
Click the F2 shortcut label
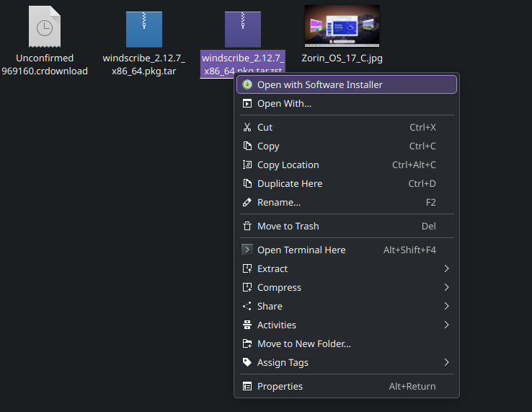[x=430, y=203]
